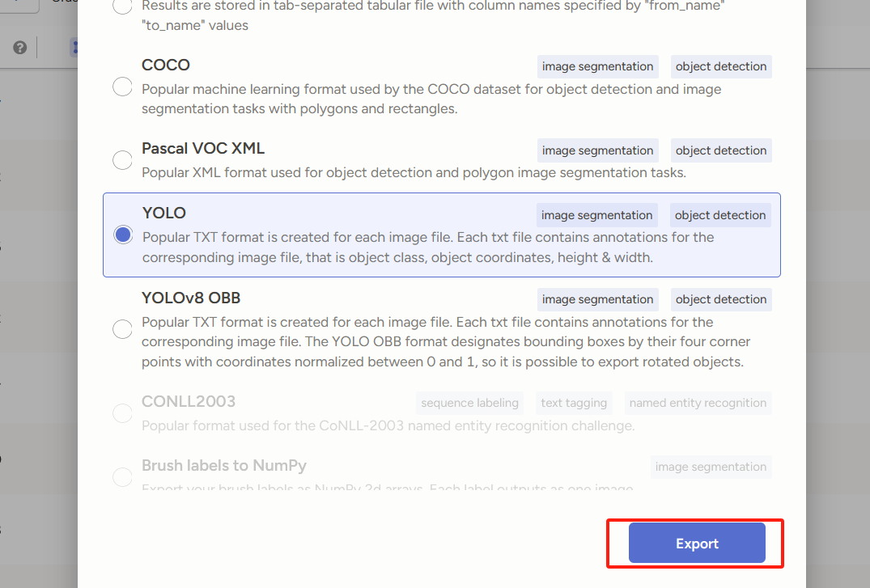The width and height of the screenshot is (870, 588).
Task: Select the YOLO radio button
Action: 123,235
